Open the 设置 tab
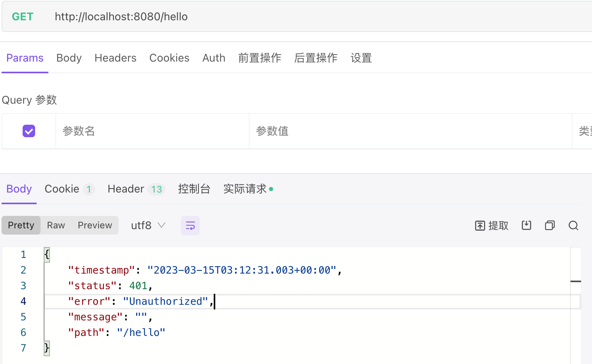 [x=361, y=58]
